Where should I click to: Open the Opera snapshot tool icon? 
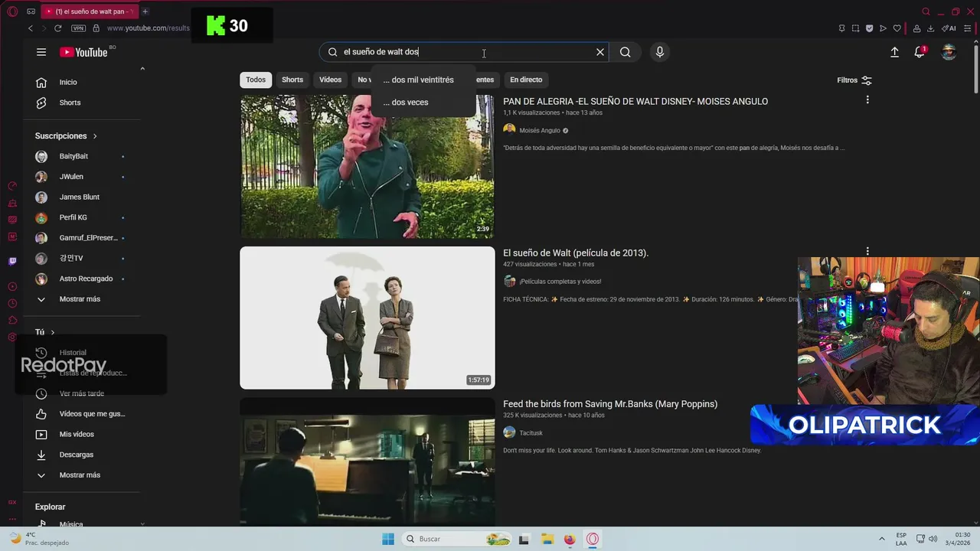click(x=855, y=28)
